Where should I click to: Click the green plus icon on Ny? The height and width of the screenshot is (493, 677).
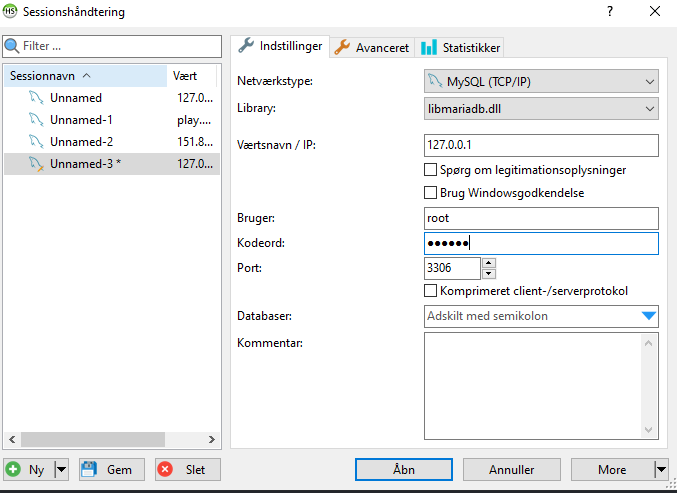point(14,469)
